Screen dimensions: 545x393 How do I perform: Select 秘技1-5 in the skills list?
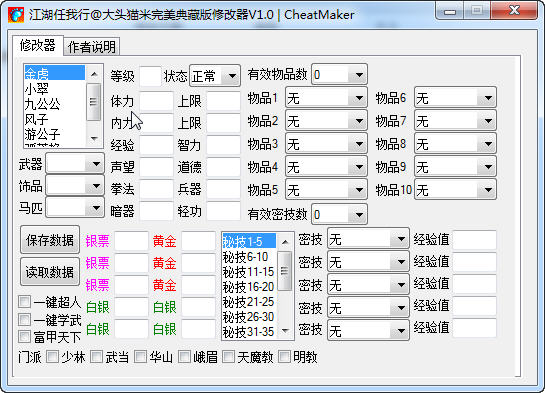[249, 241]
